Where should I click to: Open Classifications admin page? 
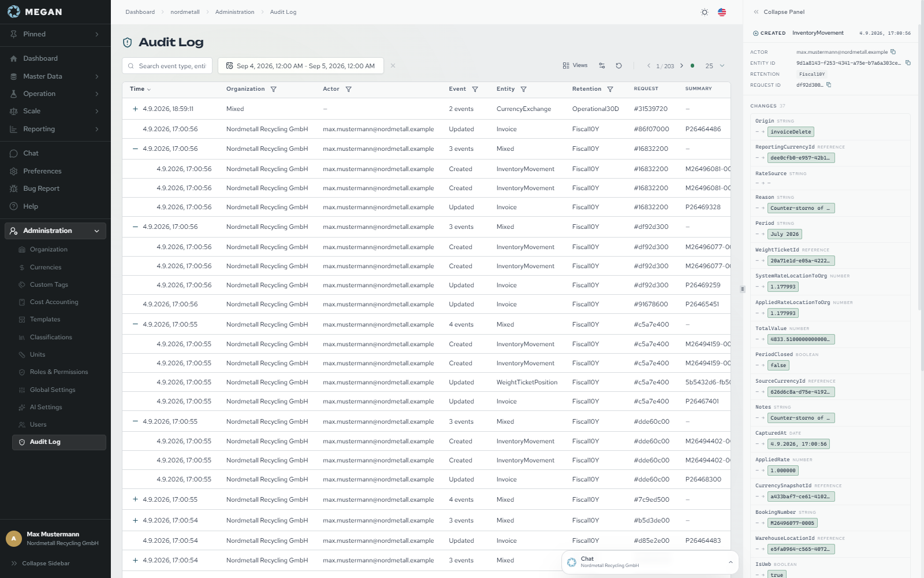59,337
